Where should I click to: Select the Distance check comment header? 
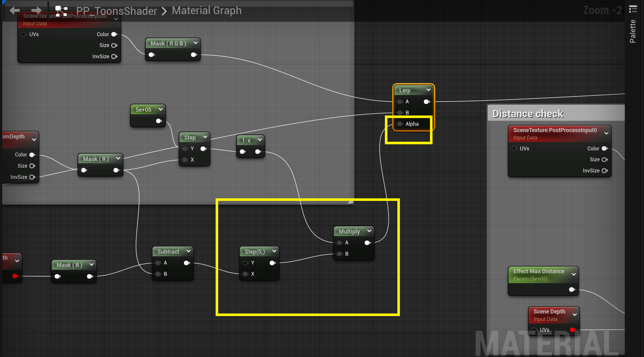[x=528, y=114]
